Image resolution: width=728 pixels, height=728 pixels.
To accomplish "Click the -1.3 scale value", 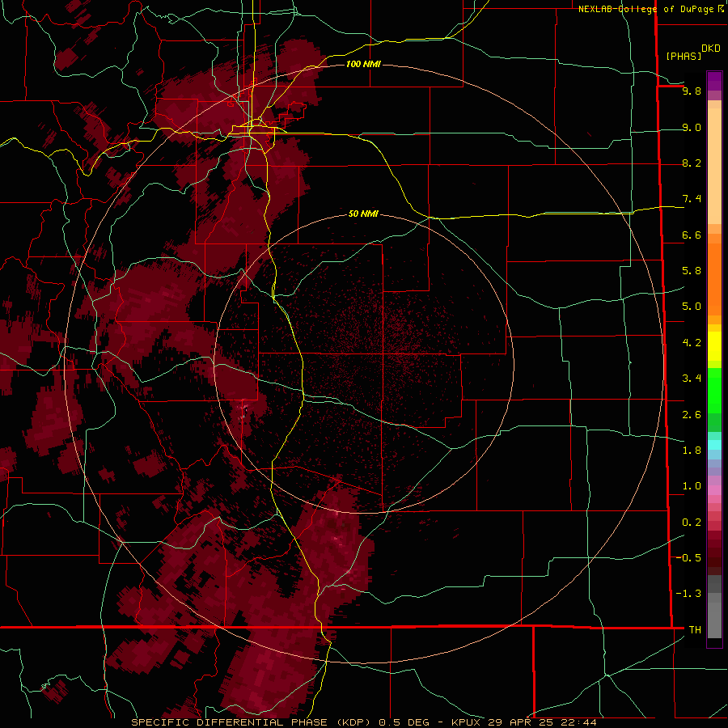I will pyautogui.click(x=688, y=594).
